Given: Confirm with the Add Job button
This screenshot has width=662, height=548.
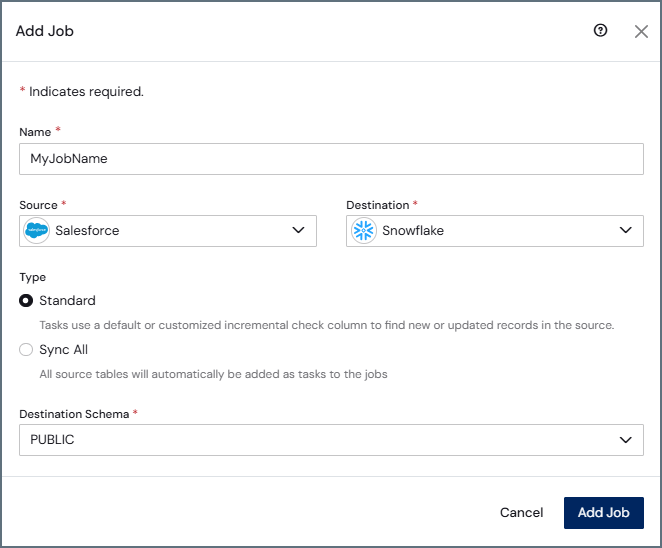Looking at the screenshot, I should (603, 513).
